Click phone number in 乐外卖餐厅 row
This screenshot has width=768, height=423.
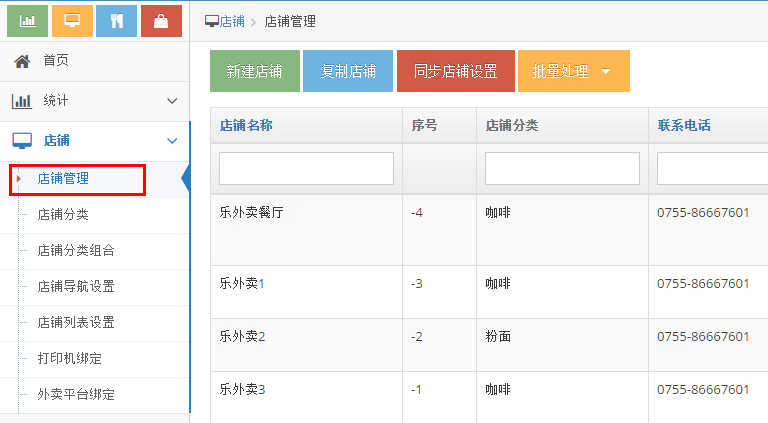[703, 212]
